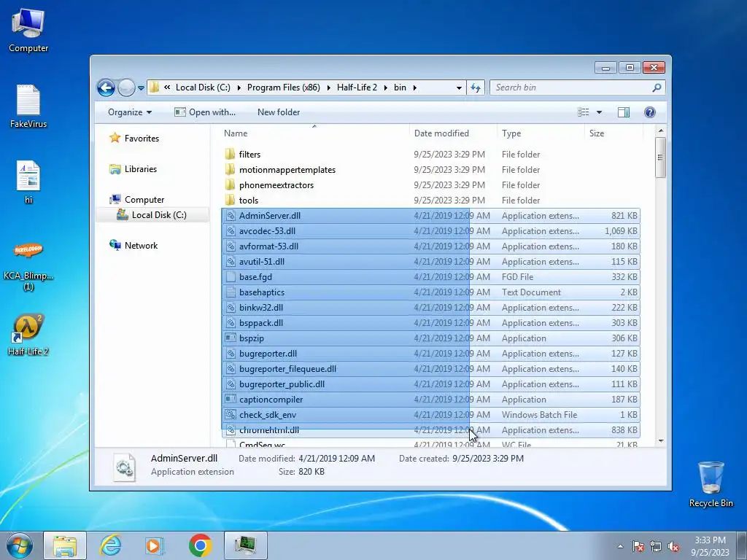This screenshot has height=560, width=747.
Task: Select FakeVirus desktop file
Action: (x=28, y=106)
